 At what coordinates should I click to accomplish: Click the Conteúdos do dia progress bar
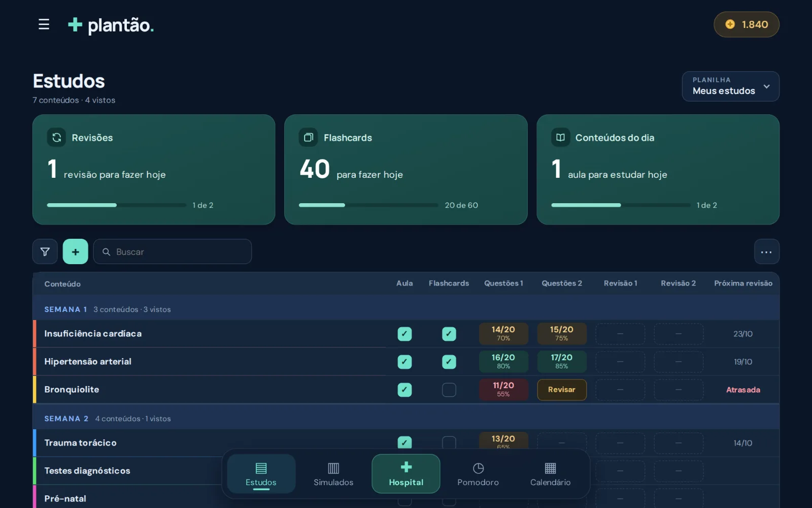click(621, 205)
